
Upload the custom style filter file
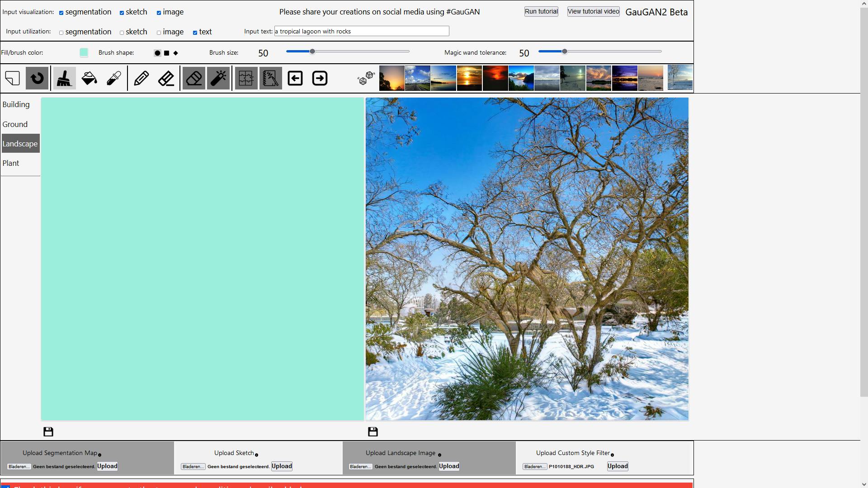[x=617, y=466]
